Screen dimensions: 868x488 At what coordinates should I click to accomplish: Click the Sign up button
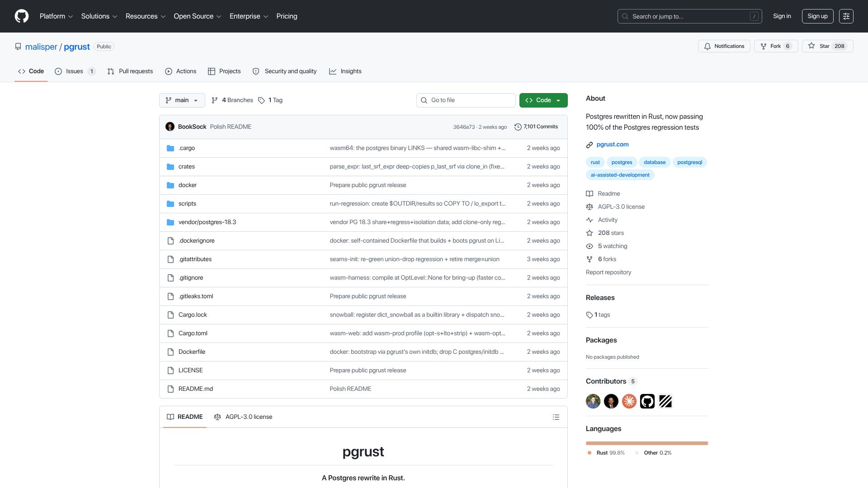click(817, 16)
